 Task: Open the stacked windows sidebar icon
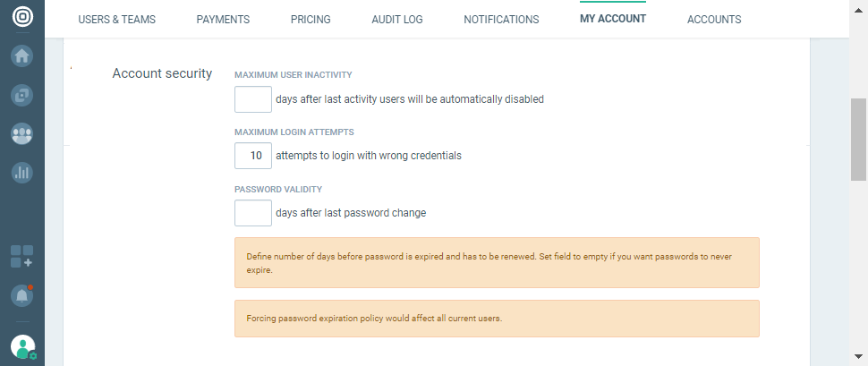(22, 94)
